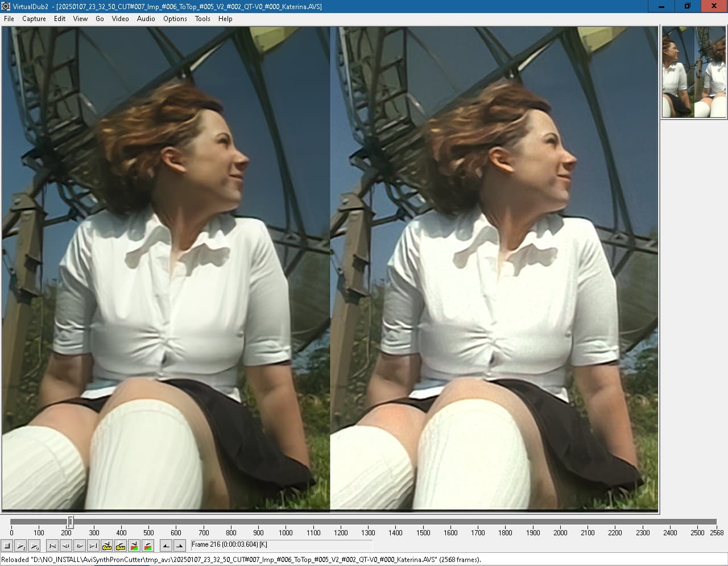Click the small preview thumbnail at top right
728x566 pixels.
click(694, 72)
